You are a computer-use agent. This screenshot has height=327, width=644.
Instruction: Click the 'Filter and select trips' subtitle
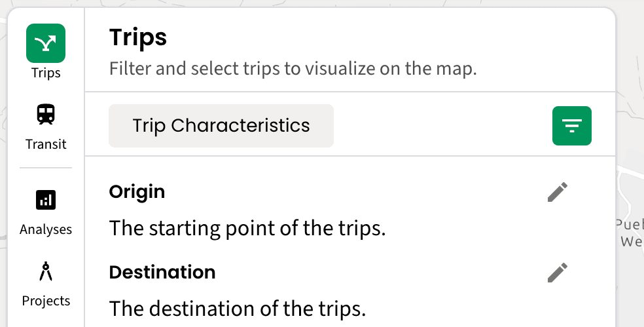pos(293,68)
